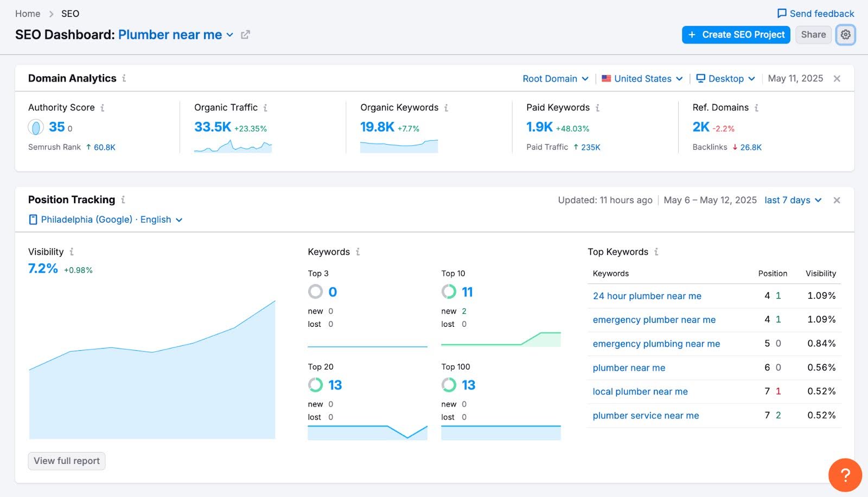
Task: Click the View full report button
Action: tap(66, 461)
